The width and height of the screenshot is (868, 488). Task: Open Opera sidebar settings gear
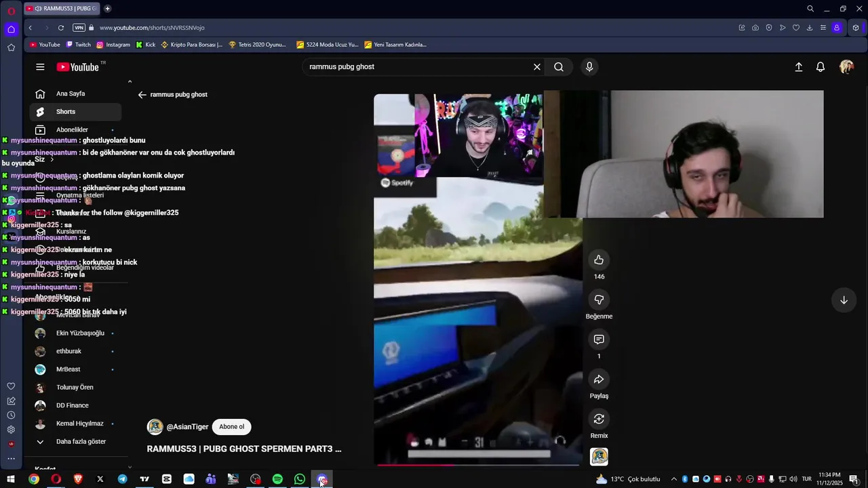(11, 430)
